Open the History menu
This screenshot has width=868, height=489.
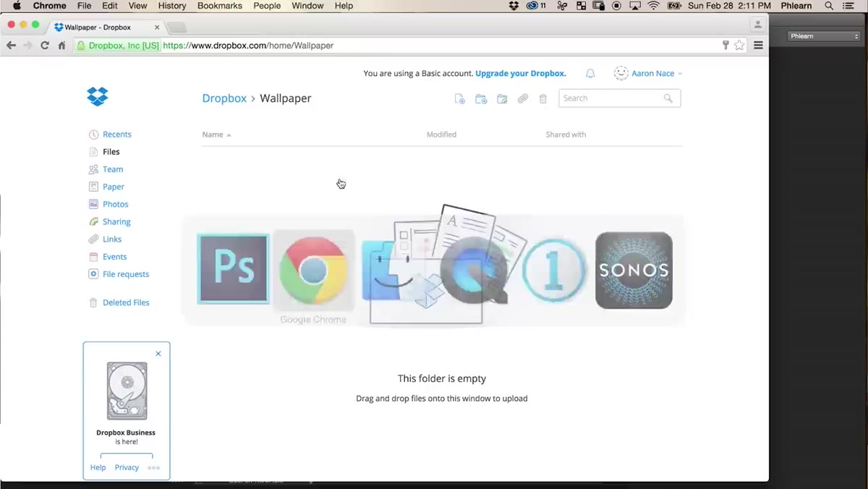point(172,6)
